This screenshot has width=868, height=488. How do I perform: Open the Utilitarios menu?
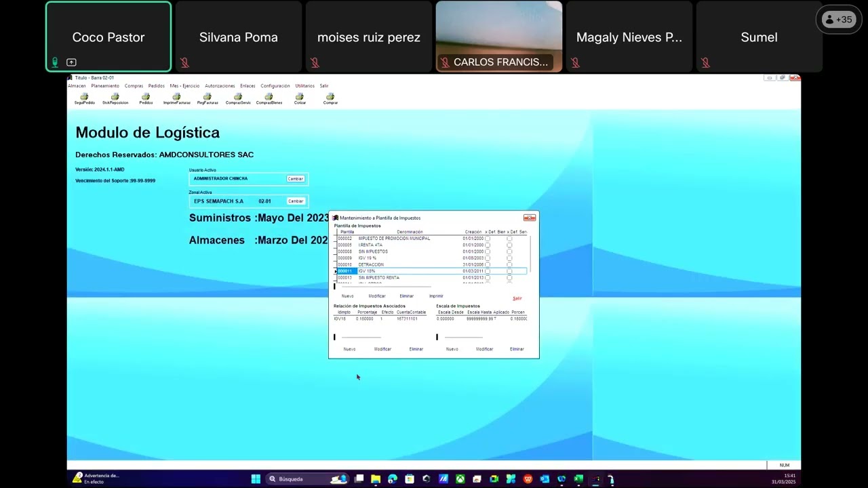[305, 86]
